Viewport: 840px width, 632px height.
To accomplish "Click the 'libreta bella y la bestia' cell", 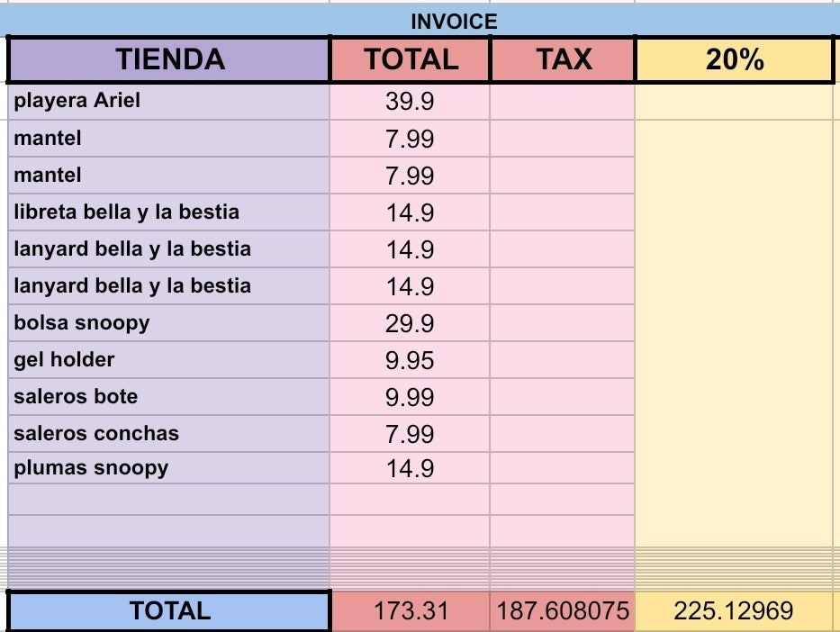I will (169, 212).
